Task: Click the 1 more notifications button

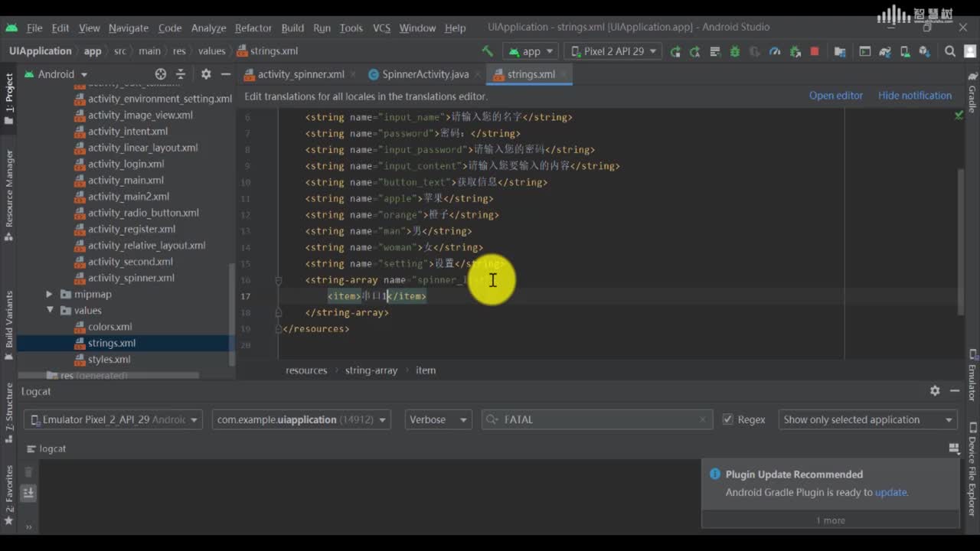Action: [x=830, y=520]
